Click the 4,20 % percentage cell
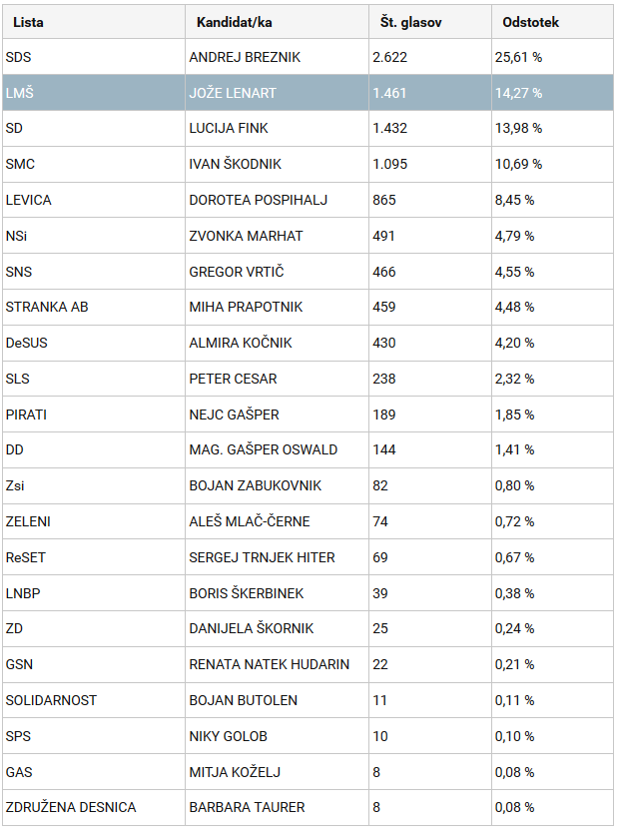Viewport: 622px width, 840px height. (x=552, y=343)
